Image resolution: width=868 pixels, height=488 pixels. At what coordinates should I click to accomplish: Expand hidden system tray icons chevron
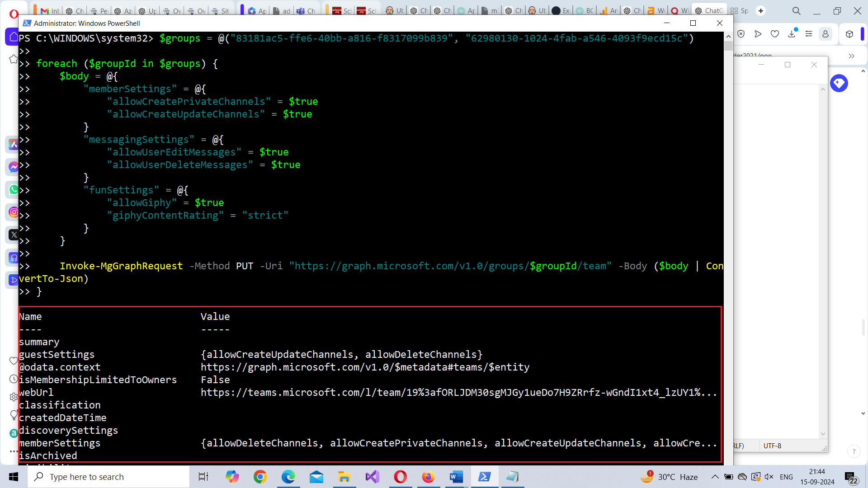click(x=715, y=477)
